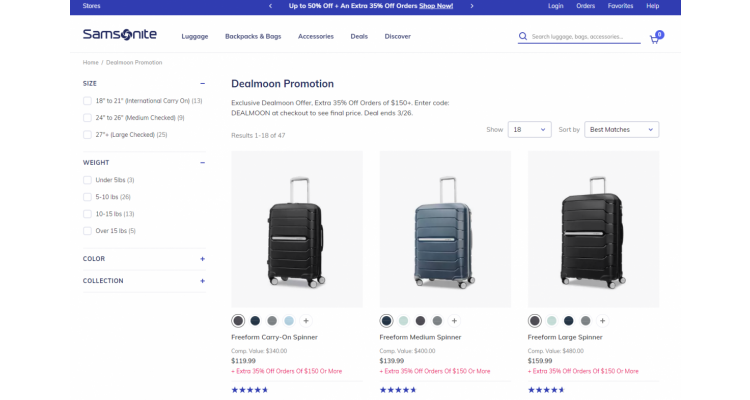Select grey swatch on Freeform Large Spinner
This screenshot has width=750, height=400.
point(585,321)
